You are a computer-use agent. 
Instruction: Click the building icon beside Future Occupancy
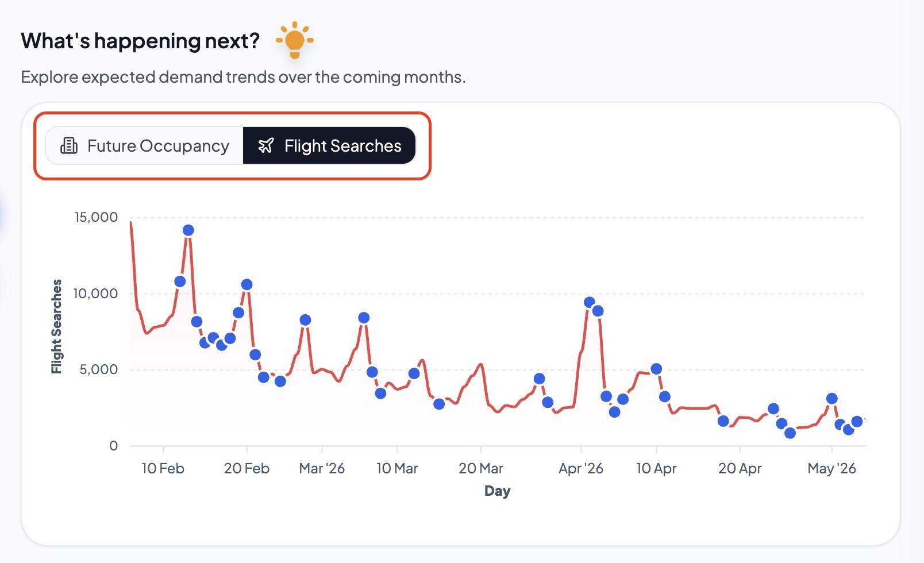click(x=69, y=146)
